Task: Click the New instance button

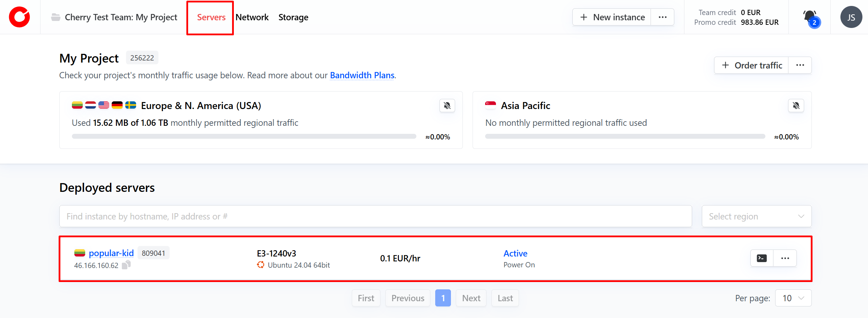Action: click(612, 17)
